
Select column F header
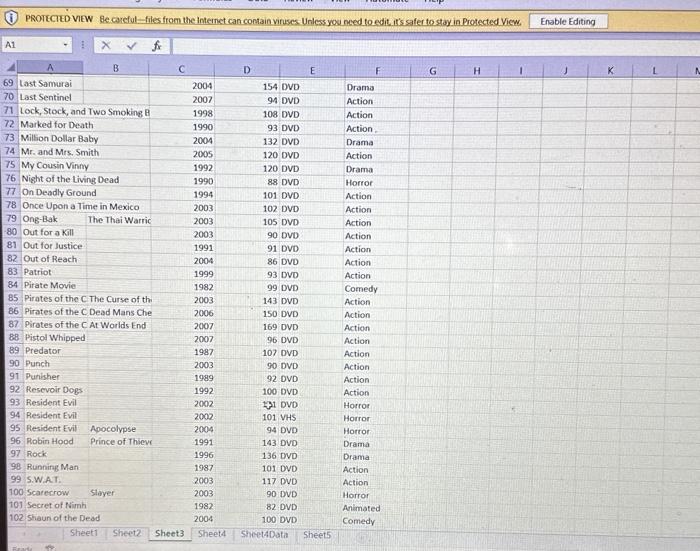[x=377, y=71]
